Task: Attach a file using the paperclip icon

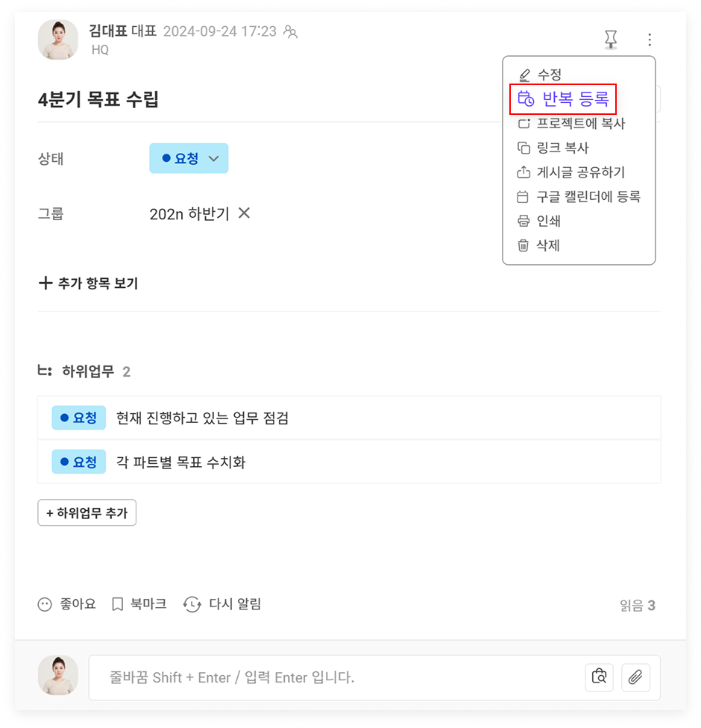Action: click(635, 677)
